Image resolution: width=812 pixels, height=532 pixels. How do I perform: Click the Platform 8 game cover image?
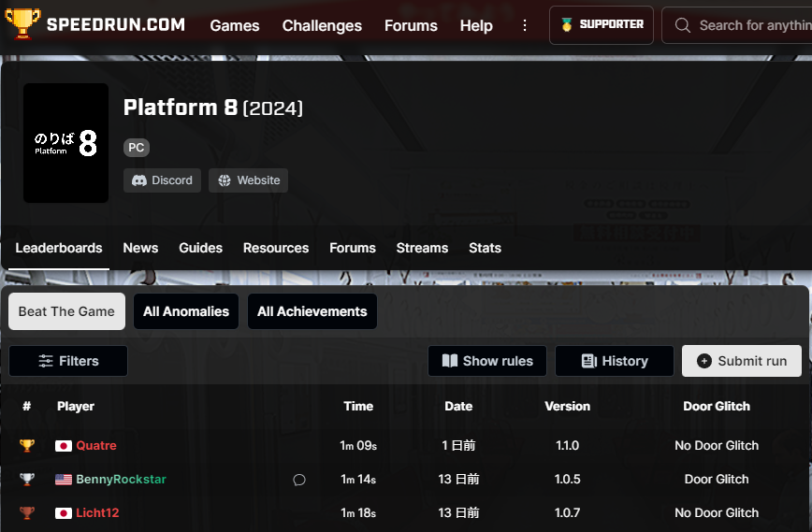tap(65, 143)
